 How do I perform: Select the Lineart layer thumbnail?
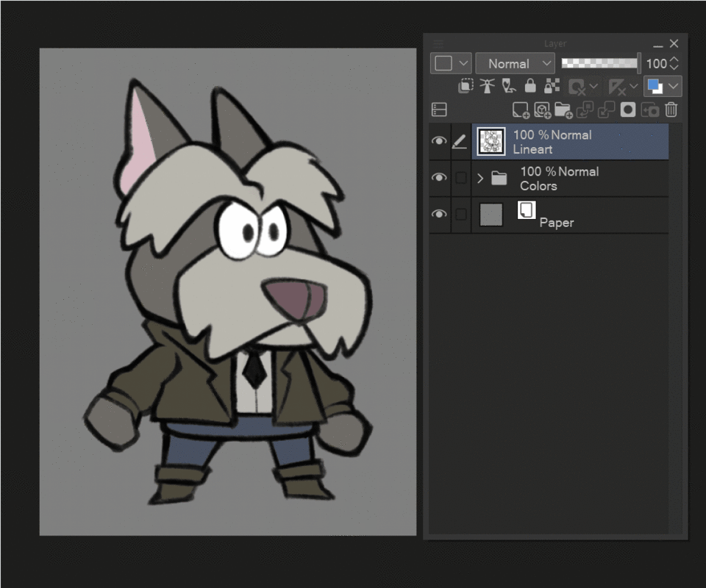tap(491, 141)
